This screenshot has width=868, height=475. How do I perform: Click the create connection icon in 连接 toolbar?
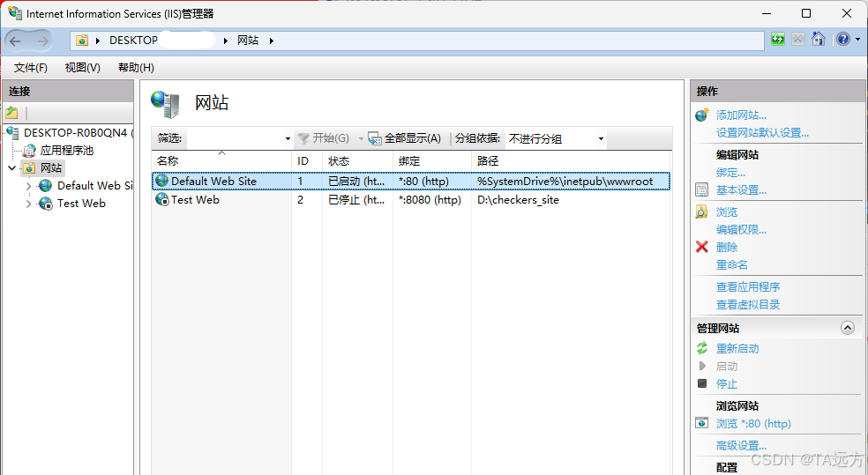(x=11, y=113)
